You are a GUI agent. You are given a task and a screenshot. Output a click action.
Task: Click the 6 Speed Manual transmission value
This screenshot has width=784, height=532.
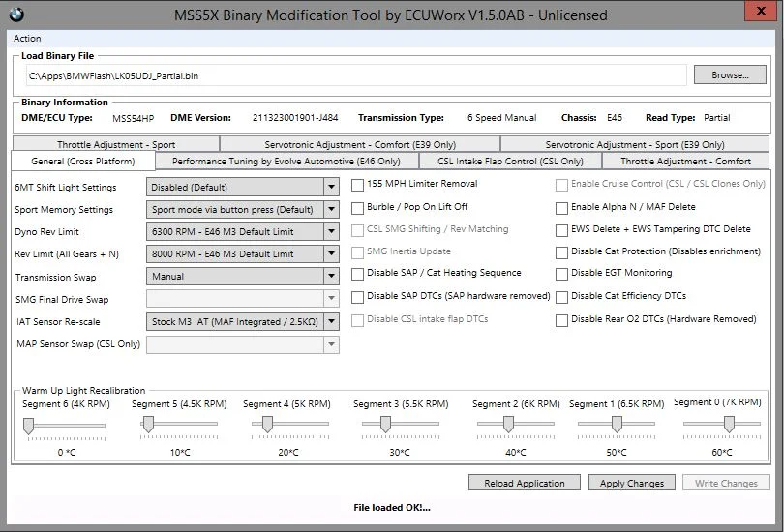click(x=501, y=118)
